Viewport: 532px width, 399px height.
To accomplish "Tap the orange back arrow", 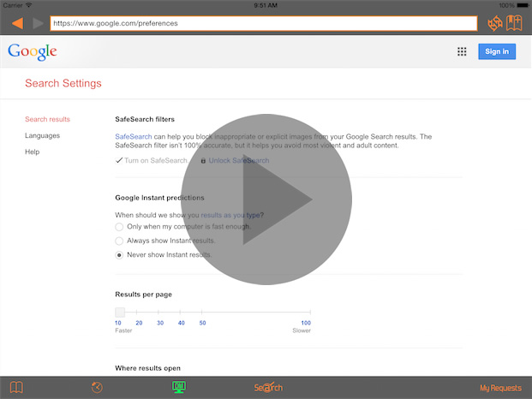I will [x=17, y=23].
